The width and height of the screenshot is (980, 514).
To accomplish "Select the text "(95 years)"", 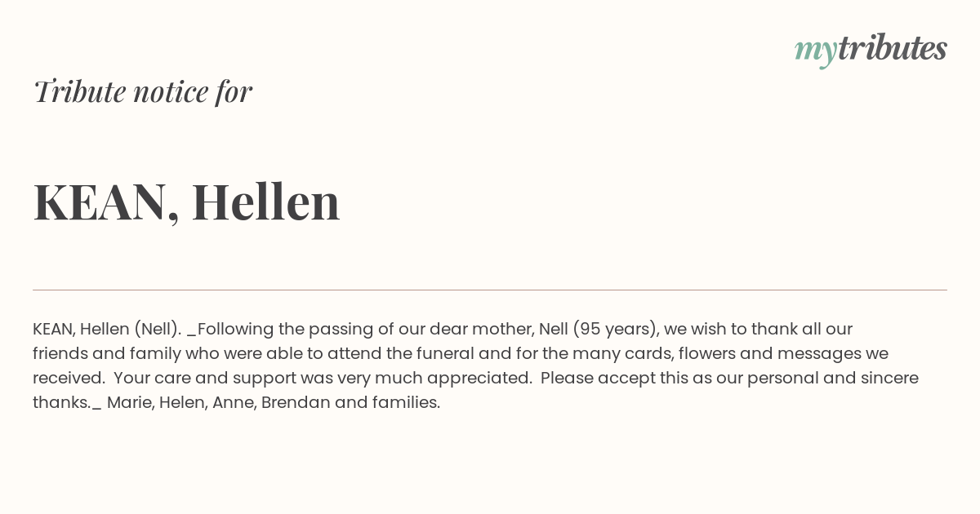I will tap(616, 330).
